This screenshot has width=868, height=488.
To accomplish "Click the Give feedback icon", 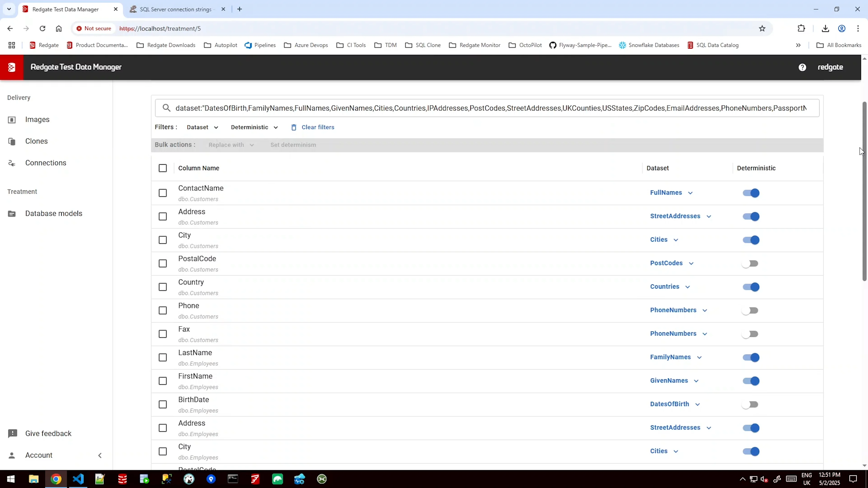I will click(x=12, y=434).
